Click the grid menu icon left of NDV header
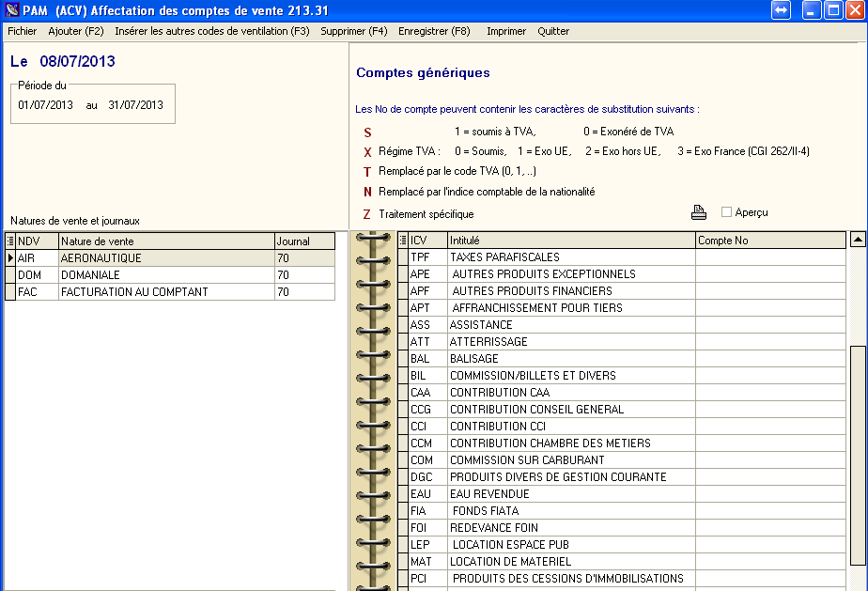 (10, 241)
